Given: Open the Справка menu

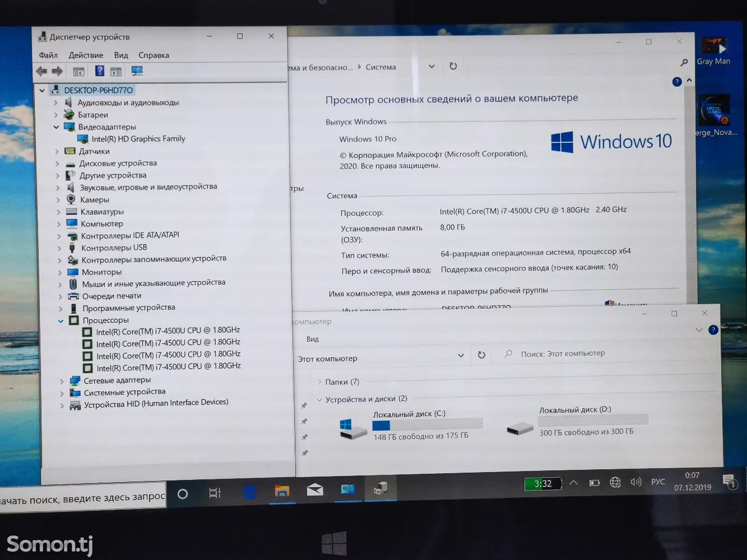Looking at the screenshot, I should [154, 55].
